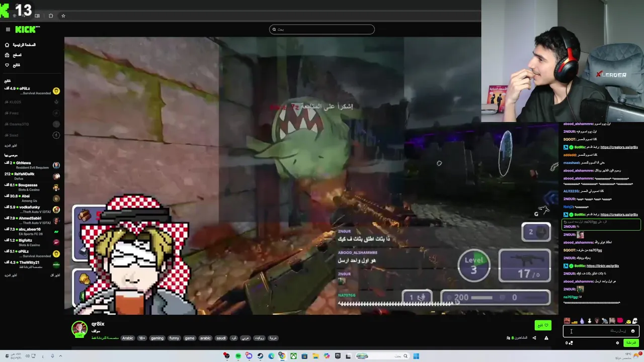Click qr8ix streamer avatar below video

coord(79,329)
